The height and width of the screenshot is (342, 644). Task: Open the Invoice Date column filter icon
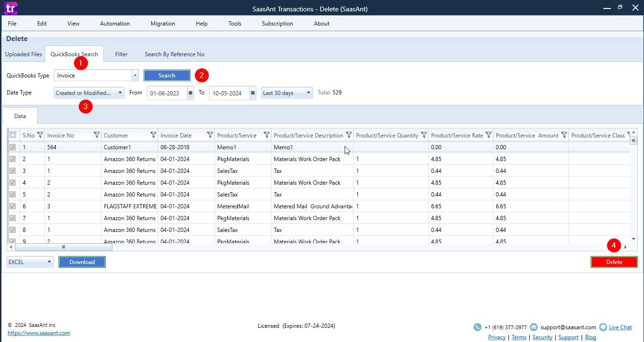(x=210, y=135)
